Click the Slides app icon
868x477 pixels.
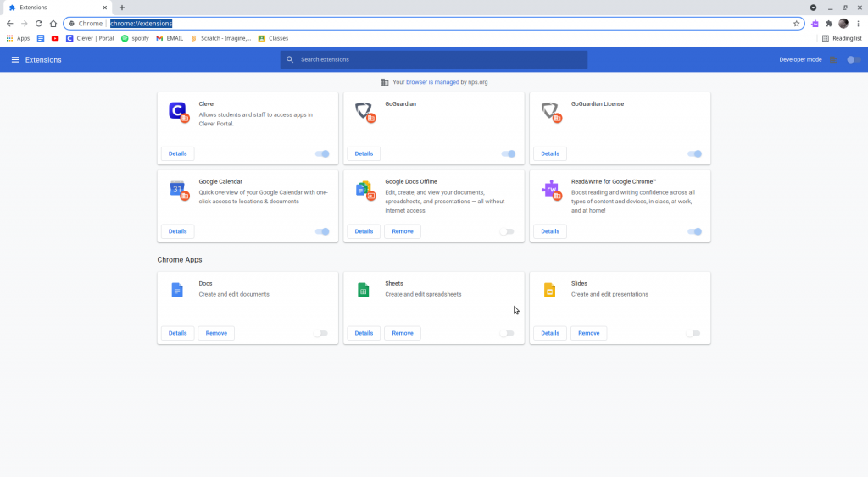click(549, 290)
